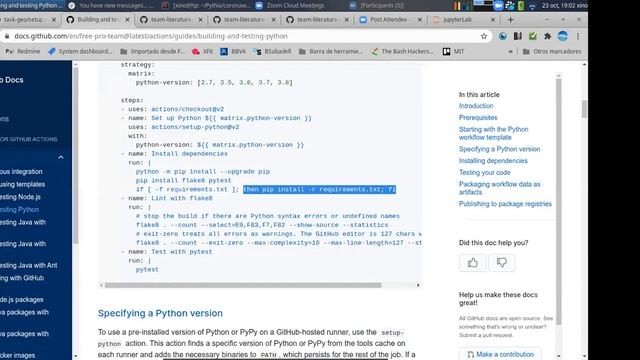Open 'You have new messages' taskbar window
The image size is (640, 360).
click(x=112, y=6)
